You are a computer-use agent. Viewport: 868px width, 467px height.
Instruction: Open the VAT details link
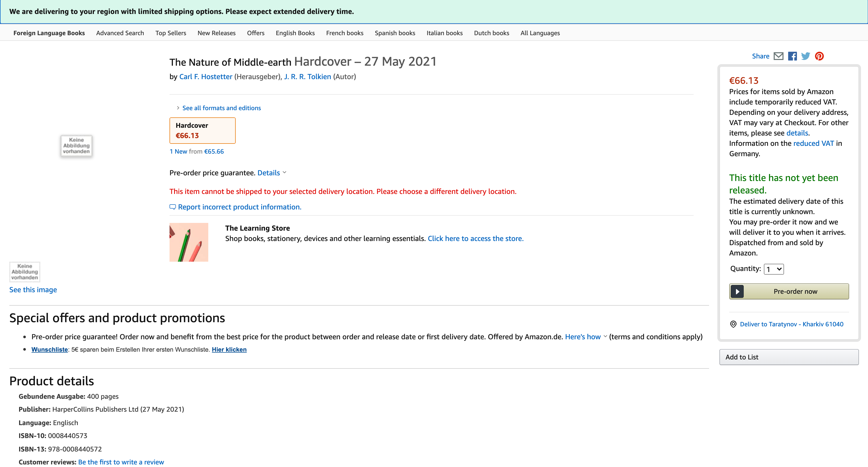[797, 133]
